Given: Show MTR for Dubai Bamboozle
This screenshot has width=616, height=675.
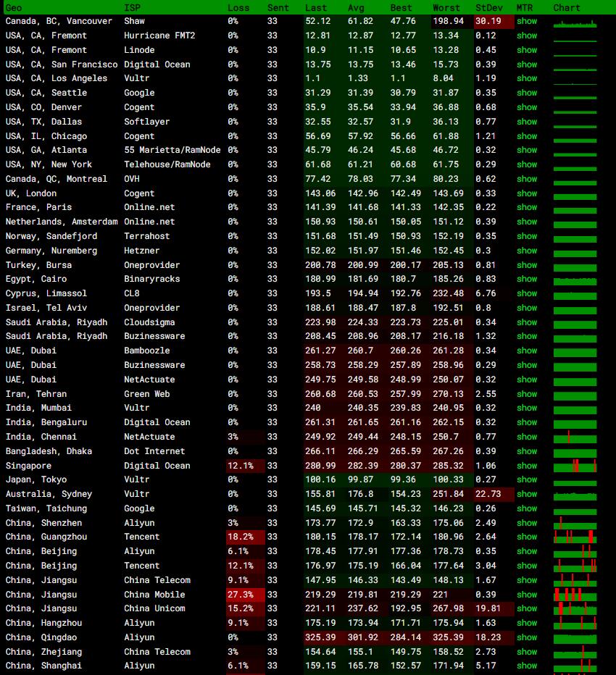Looking at the screenshot, I should click(527, 351).
